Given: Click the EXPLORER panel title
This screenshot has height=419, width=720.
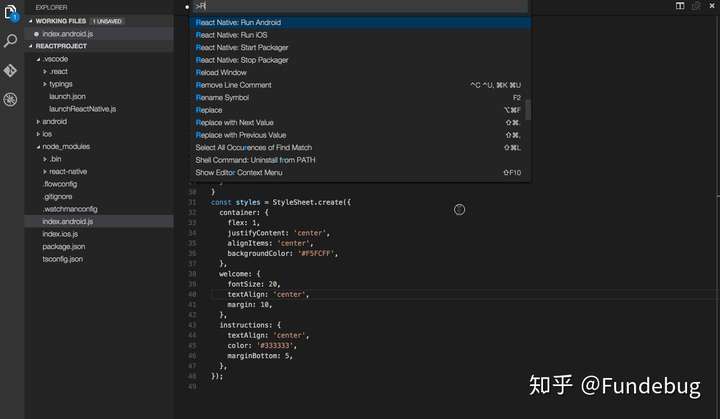Looking at the screenshot, I should tap(51, 7).
